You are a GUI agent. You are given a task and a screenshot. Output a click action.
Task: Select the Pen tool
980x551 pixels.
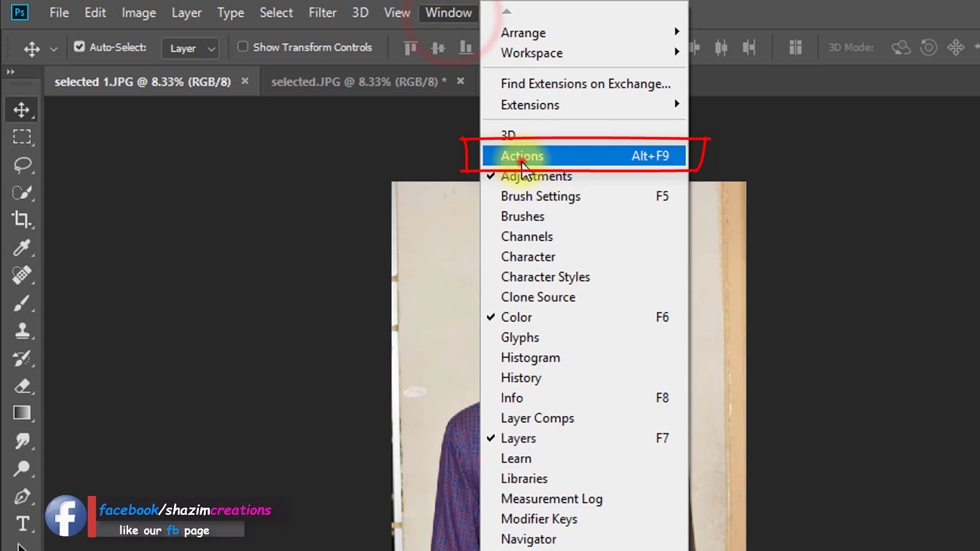tap(22, 496)
